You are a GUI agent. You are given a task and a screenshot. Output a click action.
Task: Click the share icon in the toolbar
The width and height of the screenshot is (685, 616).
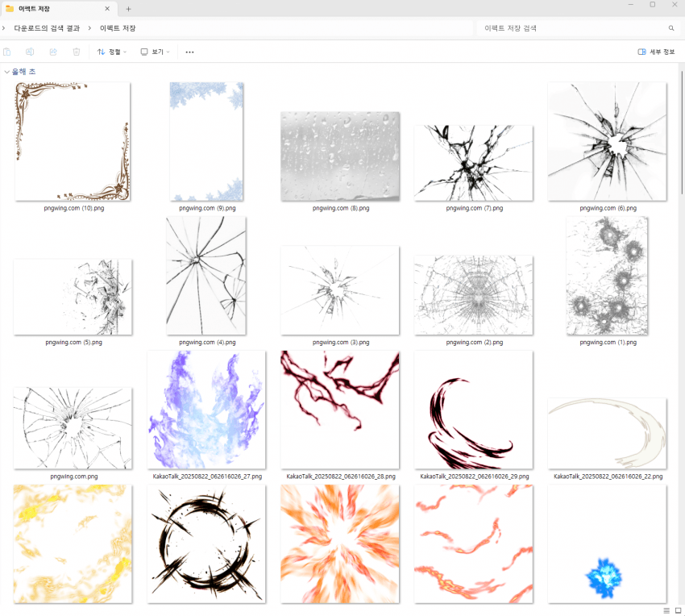53,52
